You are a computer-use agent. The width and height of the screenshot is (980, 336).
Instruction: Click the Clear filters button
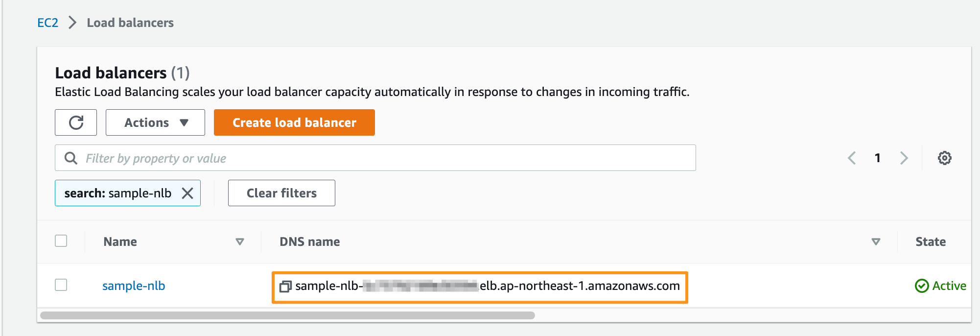point(281,193)
